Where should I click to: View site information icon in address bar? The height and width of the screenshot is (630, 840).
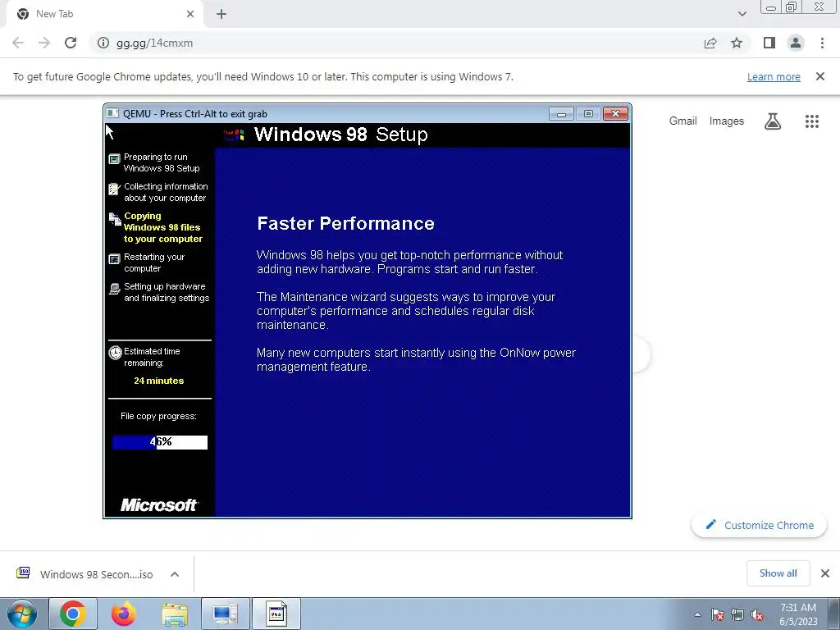[x=103, y=43]
